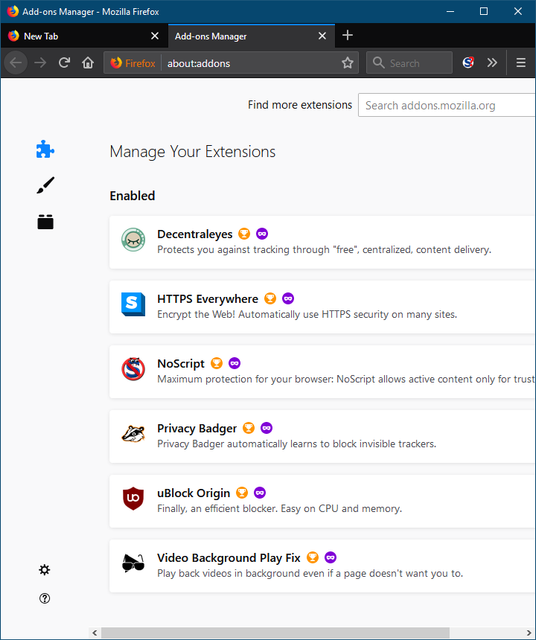Screen dimensions: 536x640
Task: Close the New Tab tab
Action: [x=155, y=36]
